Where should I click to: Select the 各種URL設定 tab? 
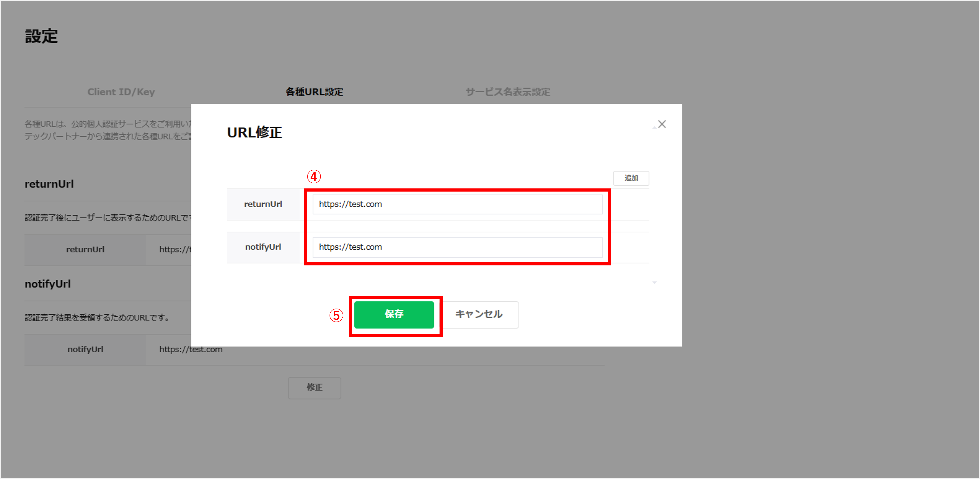[x=314, y=92]
